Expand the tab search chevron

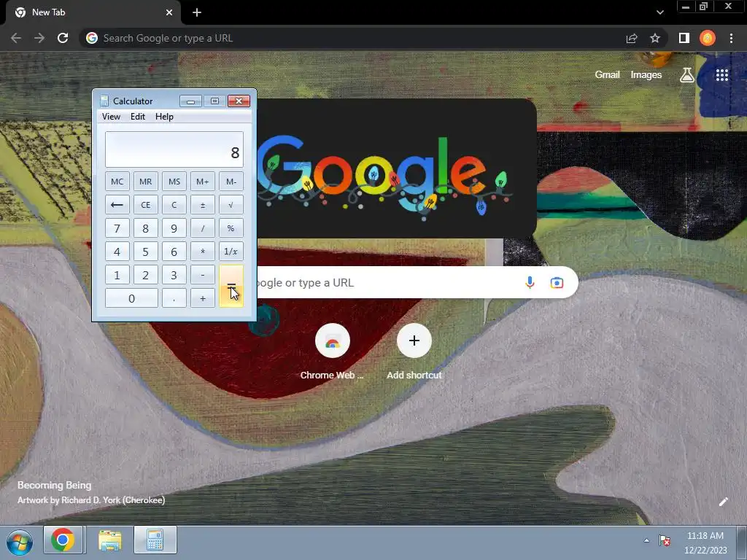(659, 12)
